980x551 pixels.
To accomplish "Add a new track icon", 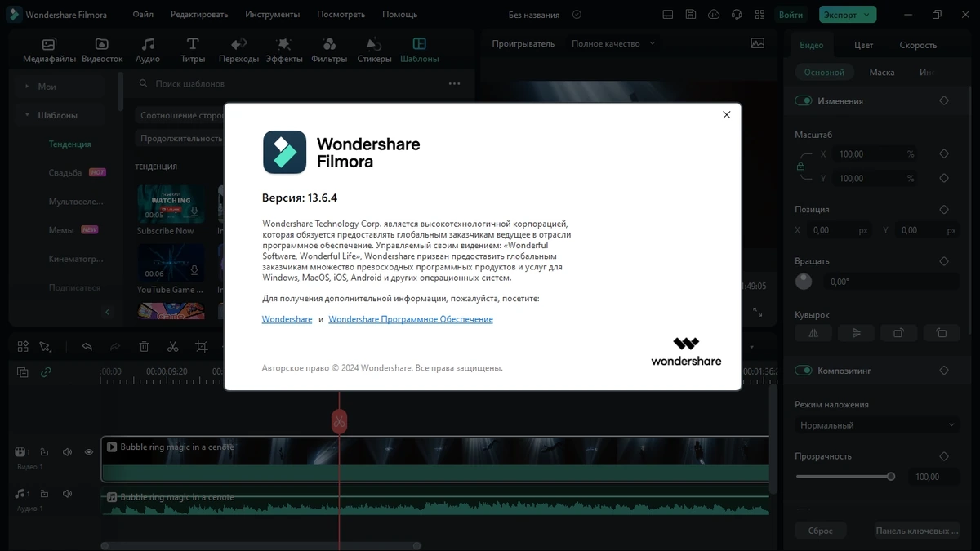I will [x=23, y=372].
